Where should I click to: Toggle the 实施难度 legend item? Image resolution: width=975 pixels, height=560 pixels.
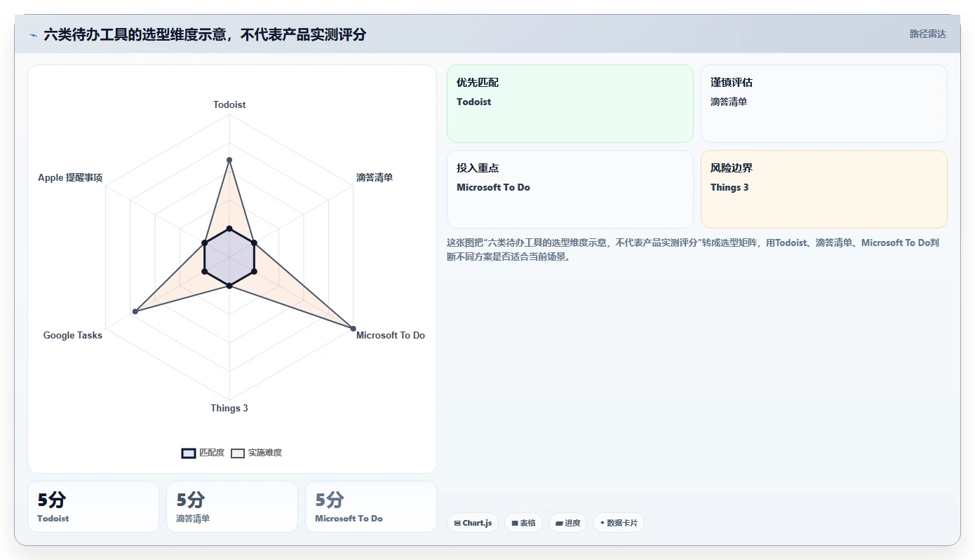point(256,453)
